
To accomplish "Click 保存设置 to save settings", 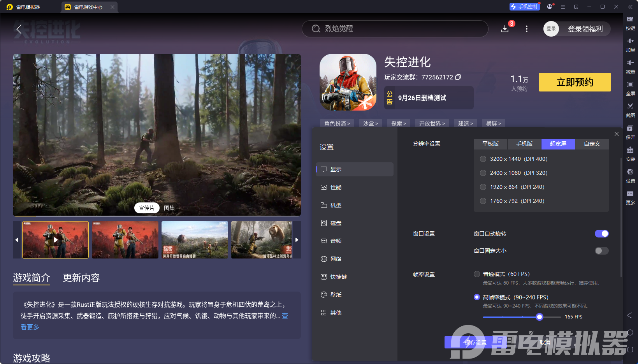I will 476,342.
